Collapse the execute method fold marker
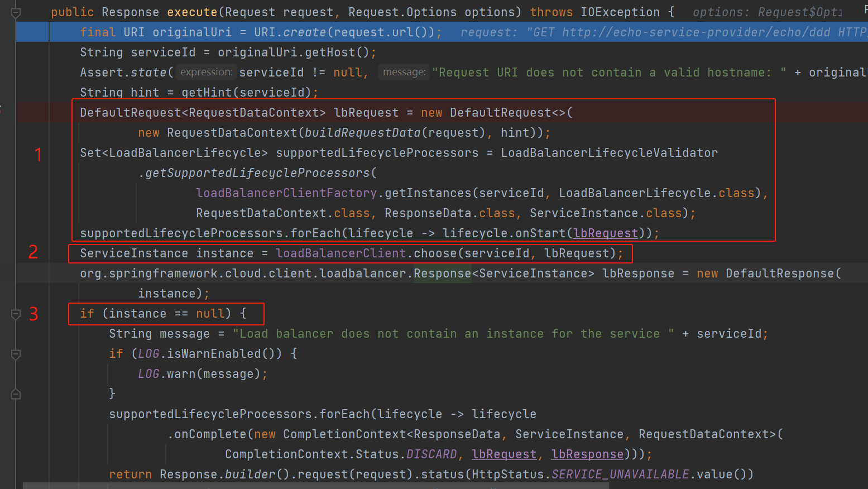868x489 pixels. pyautogui.click(x=16, y=12)
